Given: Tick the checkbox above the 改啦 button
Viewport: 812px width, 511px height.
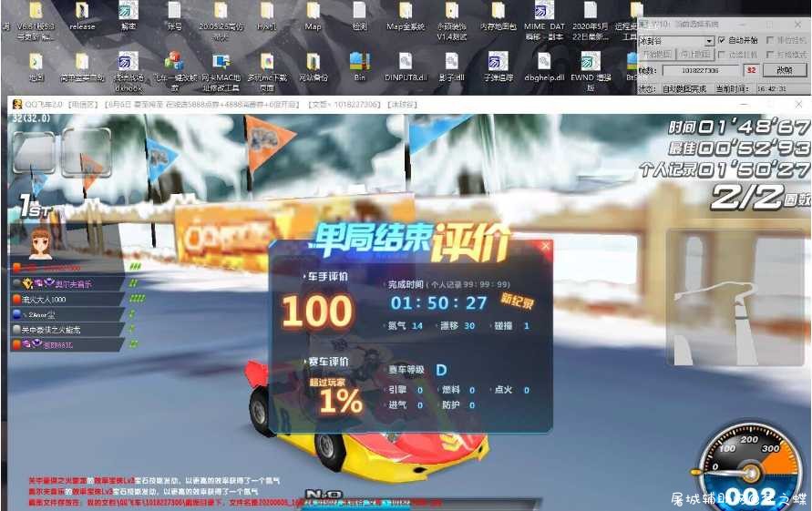Looking at the screenshot, I should [x=770, y=55].
